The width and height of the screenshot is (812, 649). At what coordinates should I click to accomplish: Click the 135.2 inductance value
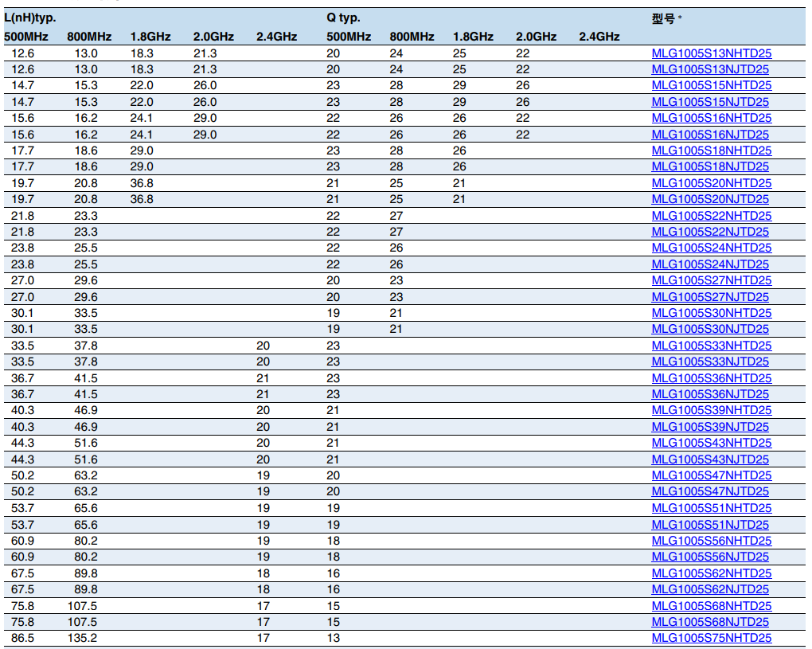tap(82, 639)
